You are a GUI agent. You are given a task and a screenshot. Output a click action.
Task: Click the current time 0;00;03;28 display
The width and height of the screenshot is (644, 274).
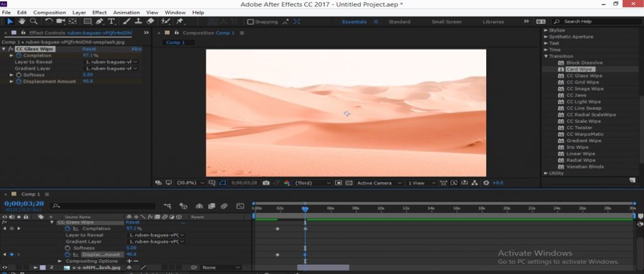click(x=24, y=203)
